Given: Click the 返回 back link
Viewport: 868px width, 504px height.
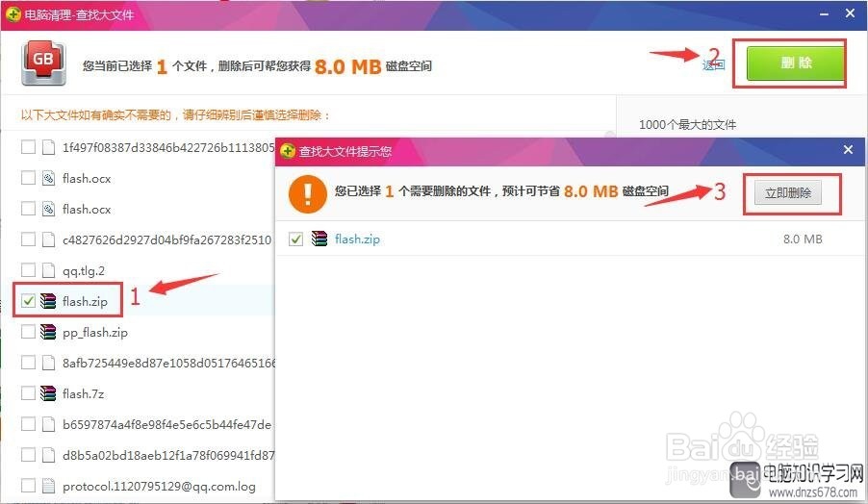Looking at the screenshot, I should (x=714, y=64).
